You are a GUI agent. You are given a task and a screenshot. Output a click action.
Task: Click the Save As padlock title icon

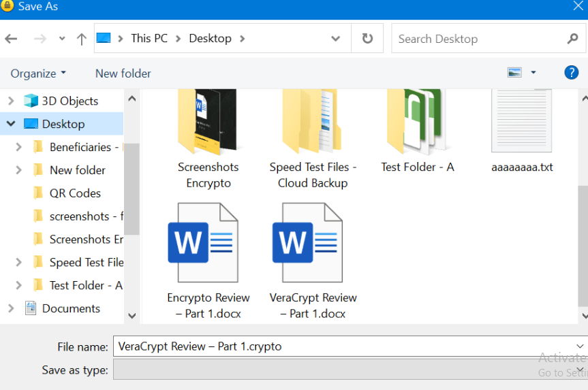pyautogui.click(x=7, y=5)
